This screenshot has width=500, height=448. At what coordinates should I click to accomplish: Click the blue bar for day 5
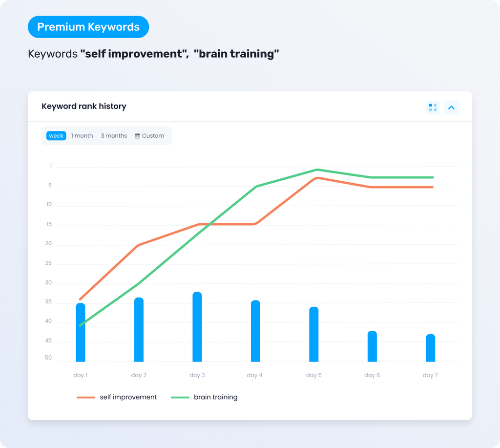point(314,334)
